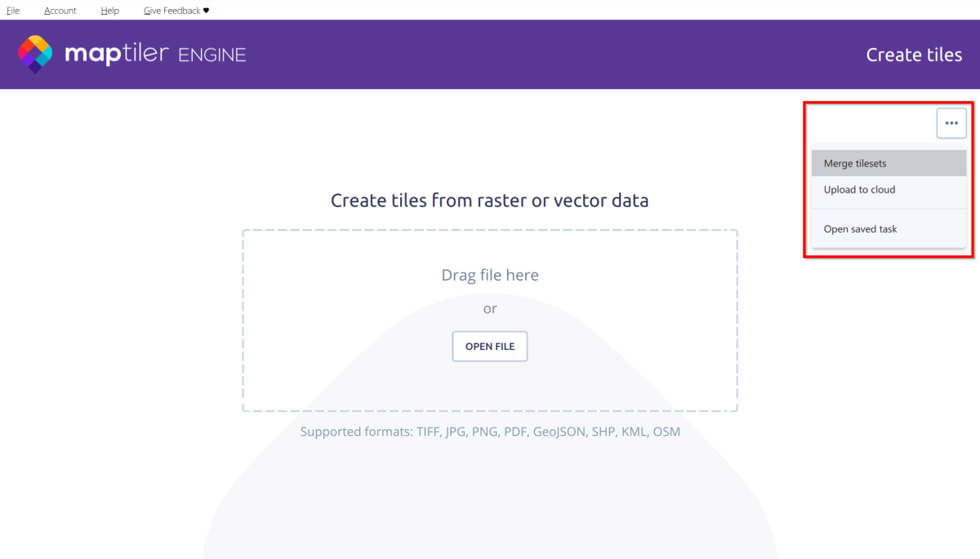Click the "or" text above Open File
This screenshot has height=559, width=980.
(490, 308)
